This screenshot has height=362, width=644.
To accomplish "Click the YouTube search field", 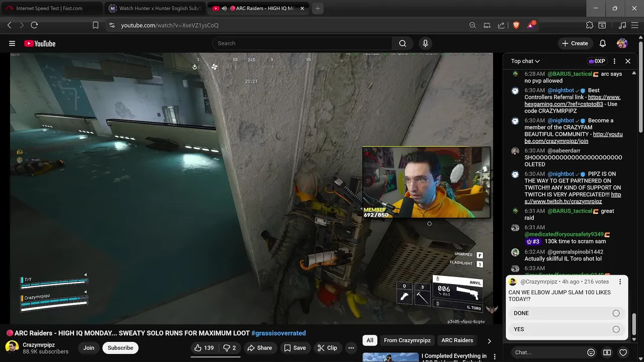I will tap(302, 44).
